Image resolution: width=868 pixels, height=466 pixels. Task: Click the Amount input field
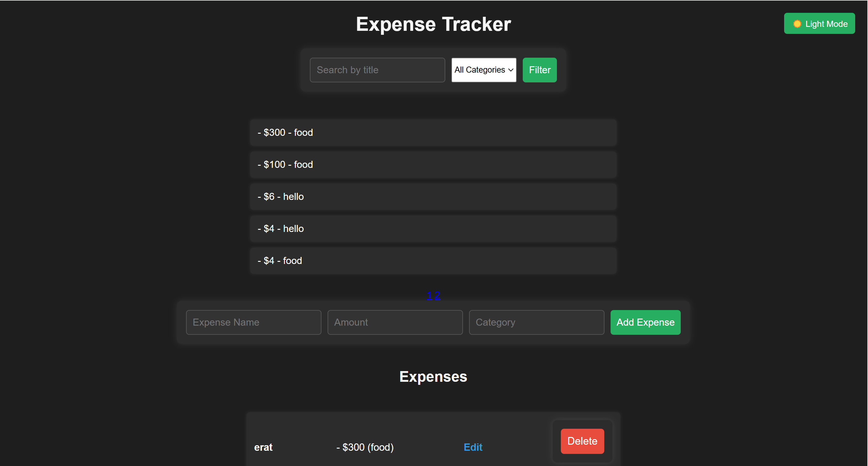[x=395, y=322]
